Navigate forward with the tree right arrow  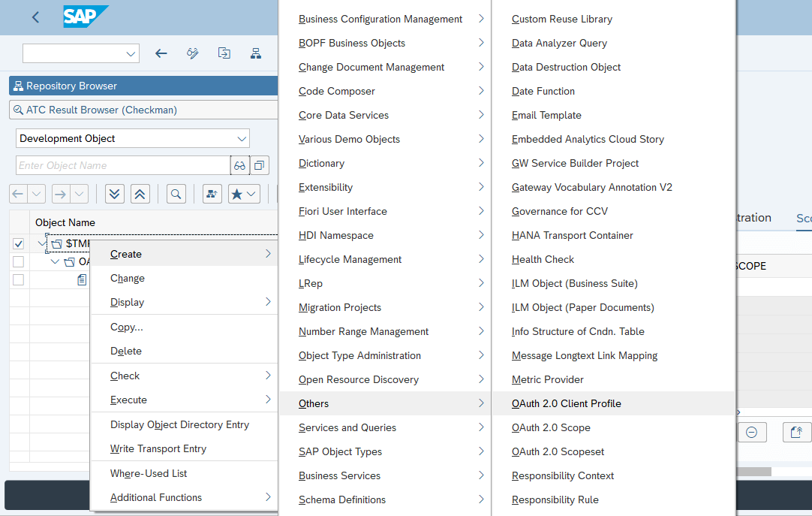(60, 195)
